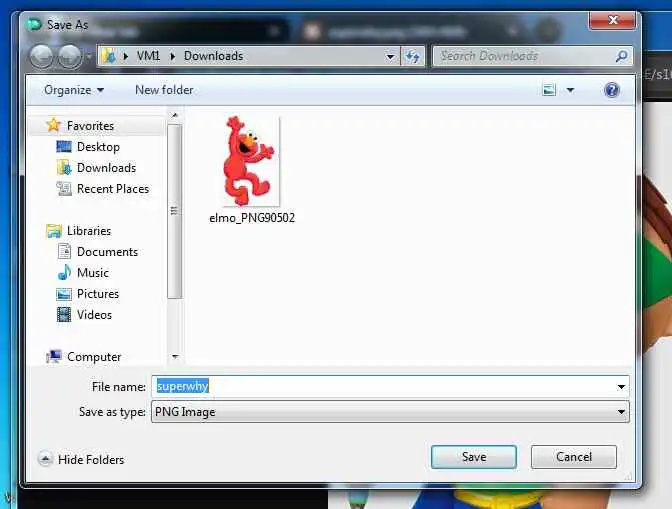Image resolution: width=672 pixels, height=509 pixels.
Task: Click the Cancel button
Action: pyautogui.click(x=574, y=457)
